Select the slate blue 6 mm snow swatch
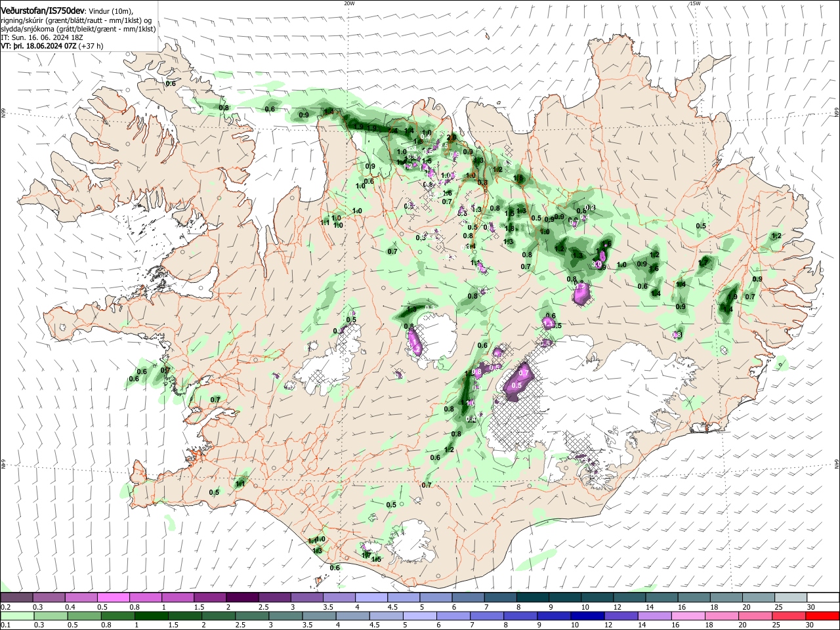 coord(469,598)
